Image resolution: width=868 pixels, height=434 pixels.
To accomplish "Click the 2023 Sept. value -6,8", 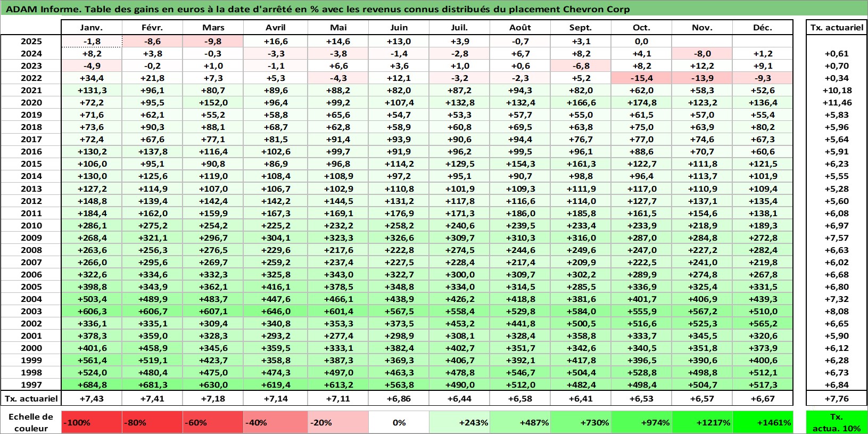I will tap(581, 65).
